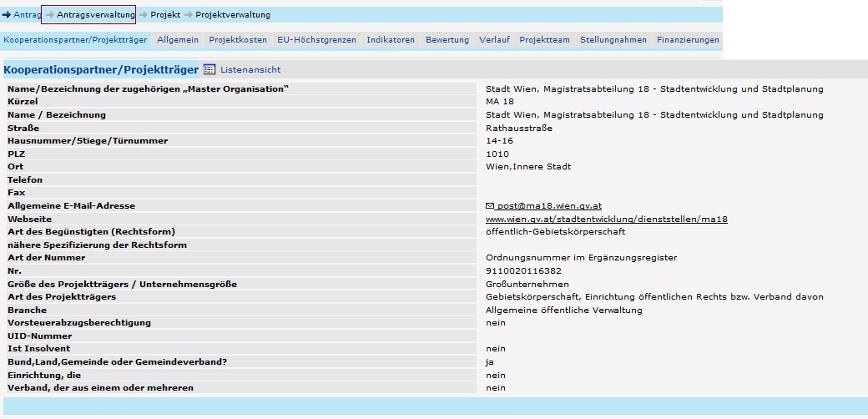The width and height of the screenshot is (868, 419).
Task: Click the Listenansicht list icon
Action: tap(209, 70)
